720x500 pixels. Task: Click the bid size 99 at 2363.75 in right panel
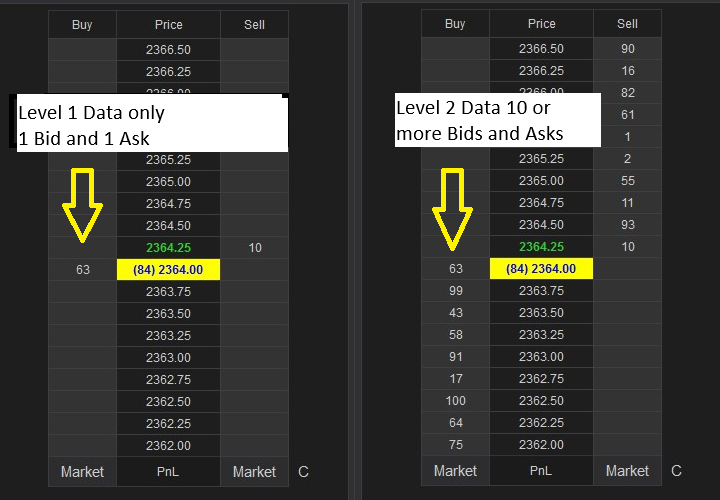click(x=455, y=291)
